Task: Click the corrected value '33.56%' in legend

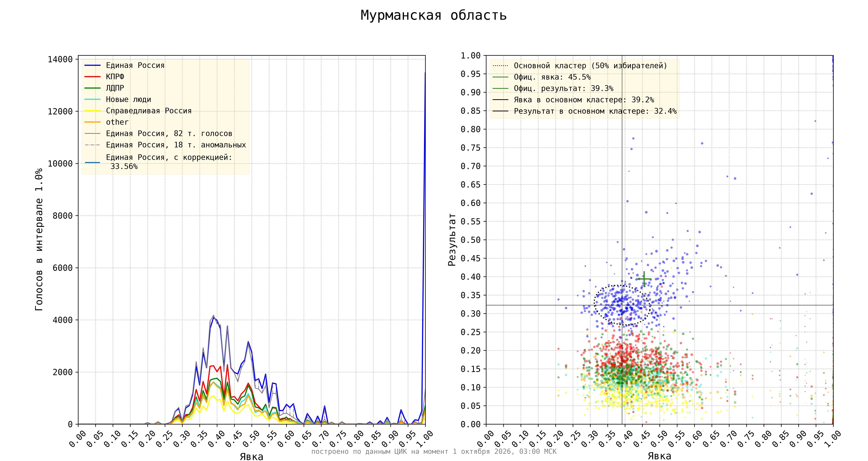Action: pyautogui.click(x=124, y=167)
